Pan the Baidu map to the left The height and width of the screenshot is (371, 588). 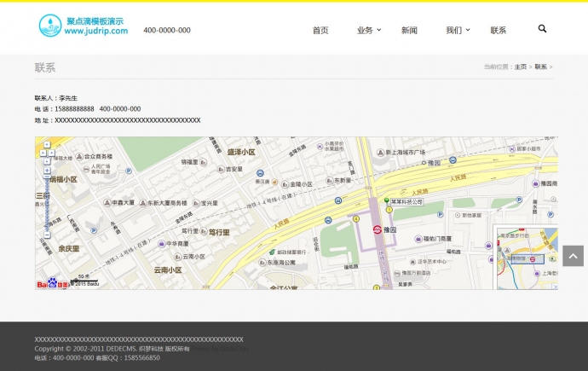tap(43, 153)
